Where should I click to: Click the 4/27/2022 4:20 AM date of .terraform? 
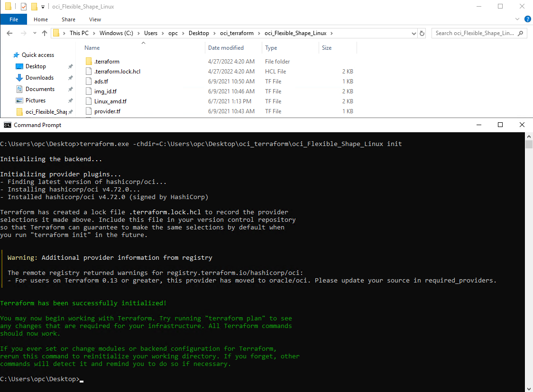[x=231, y=62]
